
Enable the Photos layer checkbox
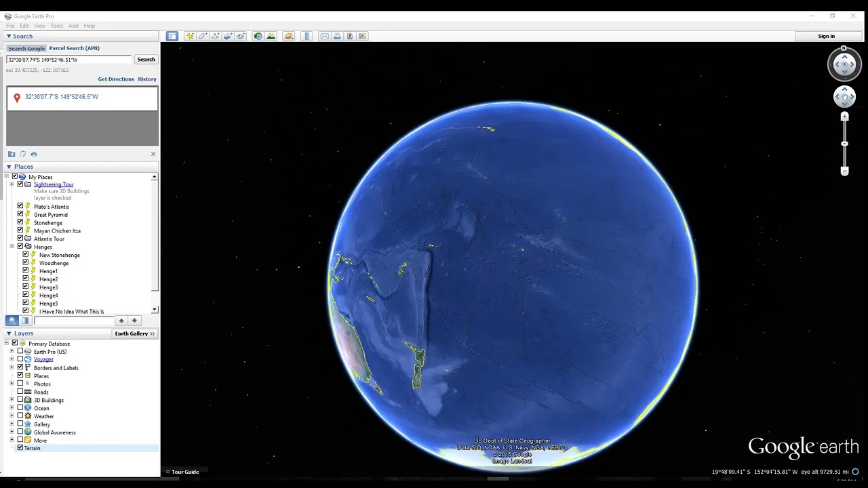point(20,384)
